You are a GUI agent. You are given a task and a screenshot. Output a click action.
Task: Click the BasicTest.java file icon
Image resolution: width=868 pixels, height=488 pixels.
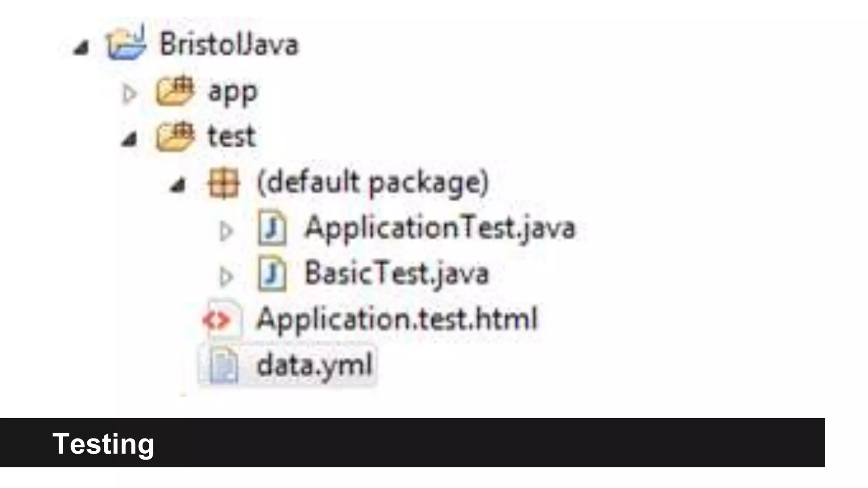point(272,274)
